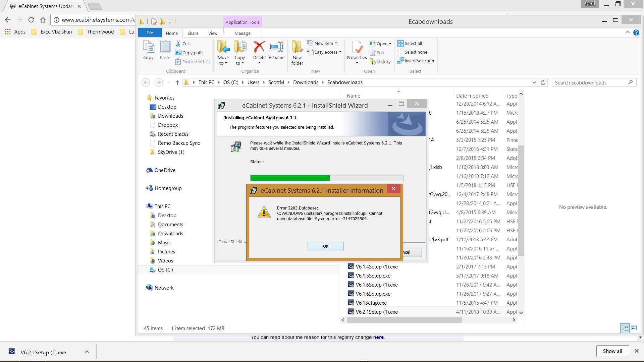
Task: Click OK in the error dialog
Action: pos(325,246)
